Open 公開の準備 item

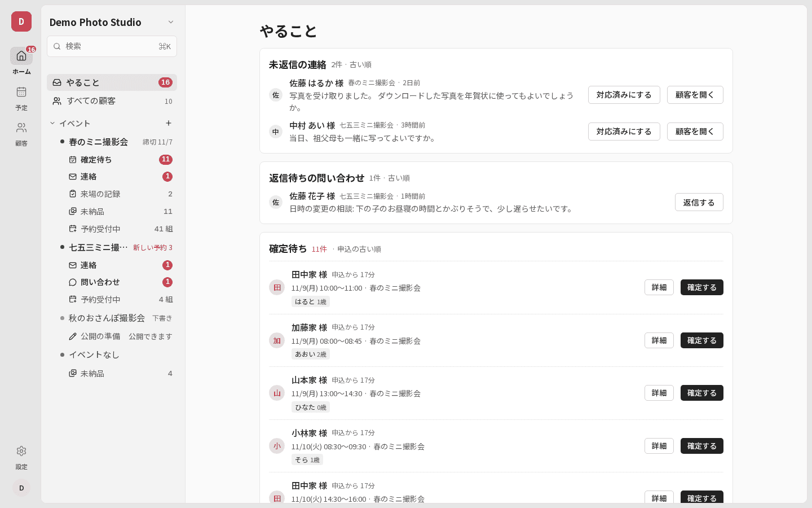click(121, 336)
